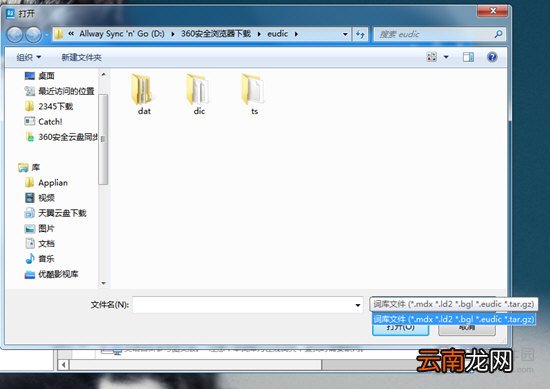Expand the arrow after eudic breadcrumb
This screenshot has height=389, width=550.
[x=296, y=34]
